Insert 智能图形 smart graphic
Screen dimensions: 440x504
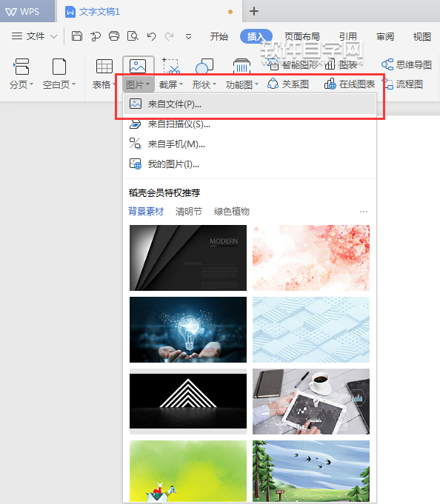pyautogui.click(x=293, y=65)
